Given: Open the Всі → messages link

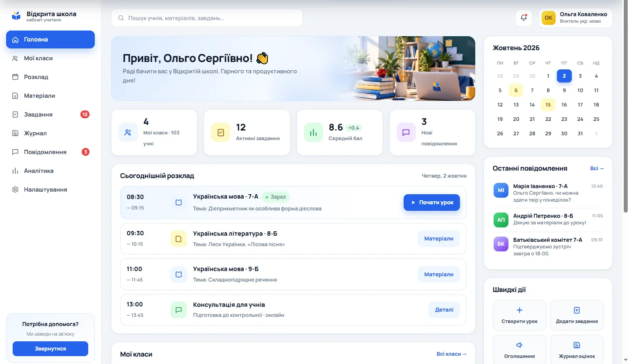Looking at the screenshot, I should (x=597, y=168).
